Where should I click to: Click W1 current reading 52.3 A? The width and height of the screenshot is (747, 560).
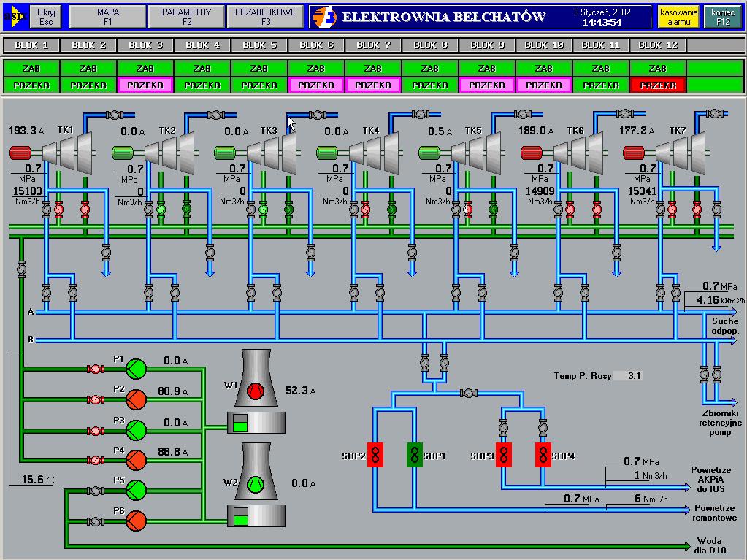(x=301, y=391)
